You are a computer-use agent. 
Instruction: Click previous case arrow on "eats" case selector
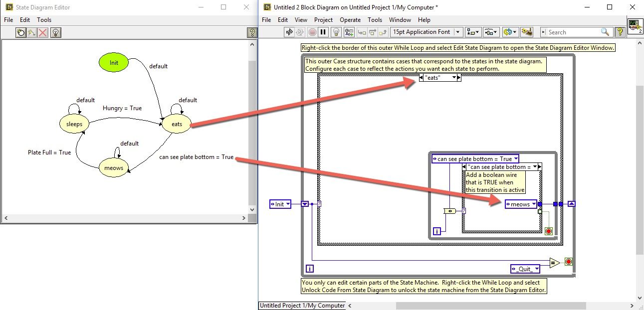coord(422,78)
